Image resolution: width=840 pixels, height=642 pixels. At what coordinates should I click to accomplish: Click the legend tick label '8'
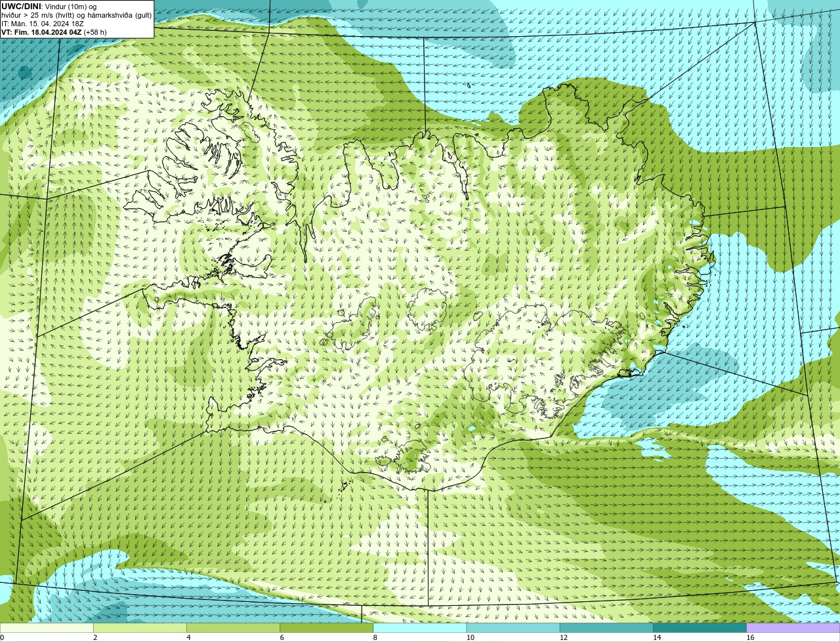pos(375,637)
